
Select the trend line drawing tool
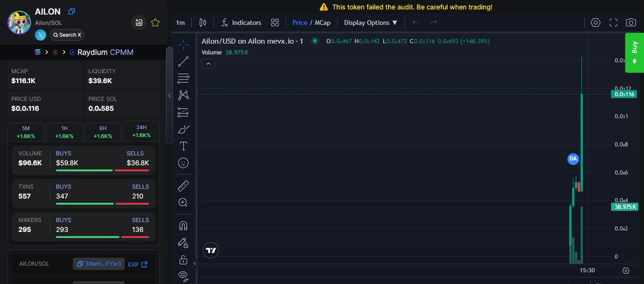point(183,61)
